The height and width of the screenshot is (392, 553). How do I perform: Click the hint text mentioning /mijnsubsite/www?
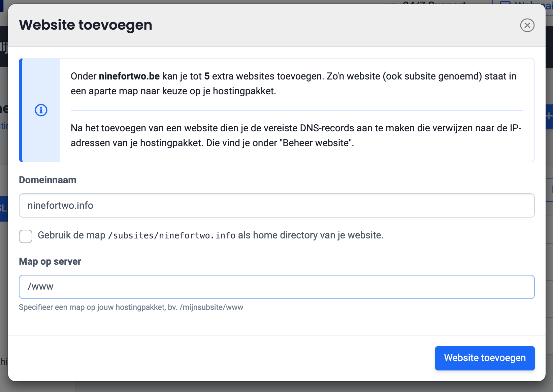tap(131, 307)
